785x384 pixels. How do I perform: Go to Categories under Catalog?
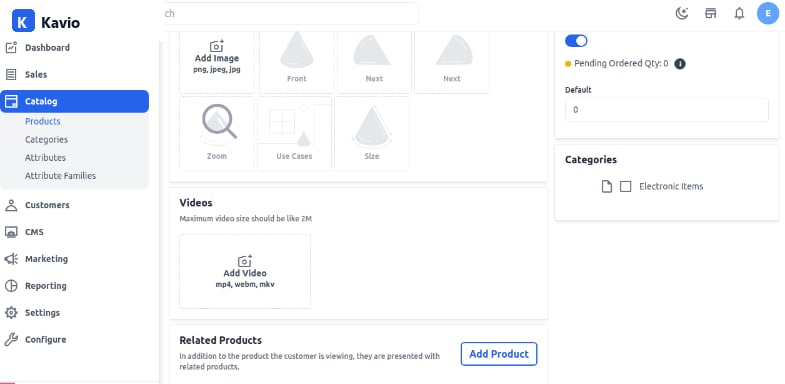tap(47, 140)
